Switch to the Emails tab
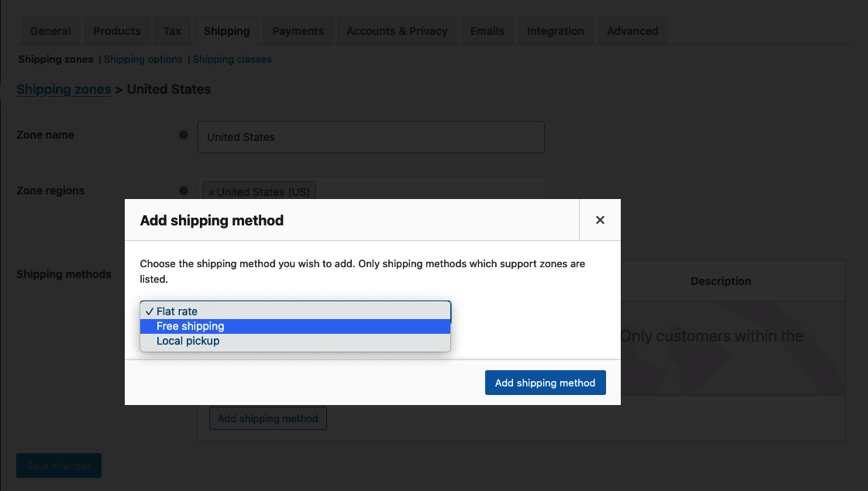The image size is (868, 491). click(x=487, y=30)
